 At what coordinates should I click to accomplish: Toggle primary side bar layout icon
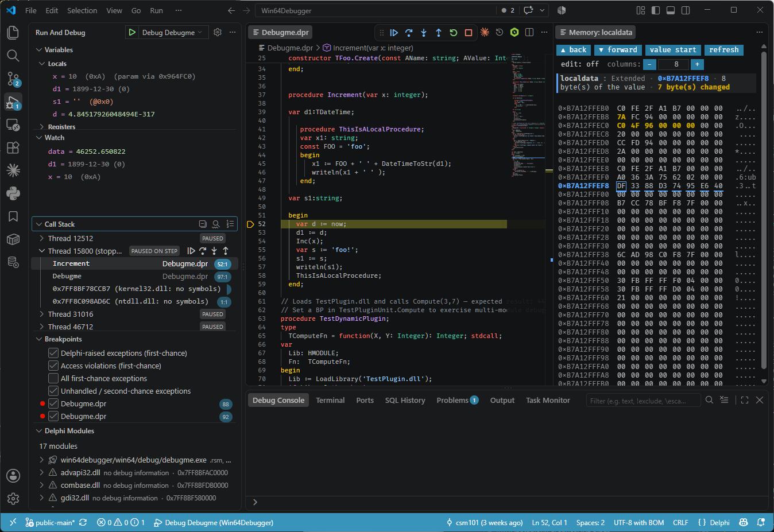coord(656,10)
